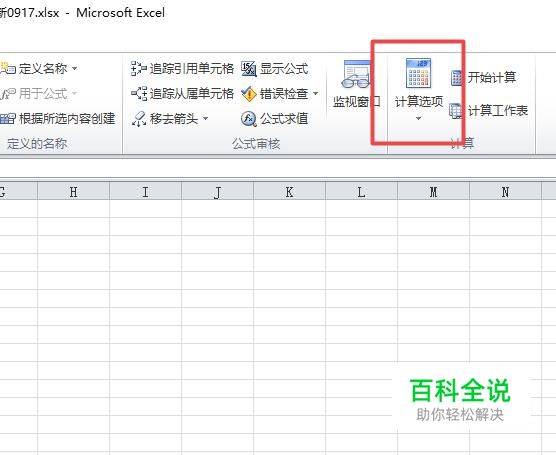
Task: Click the 追踪引用单元格 label text
Action: point(191,68)
